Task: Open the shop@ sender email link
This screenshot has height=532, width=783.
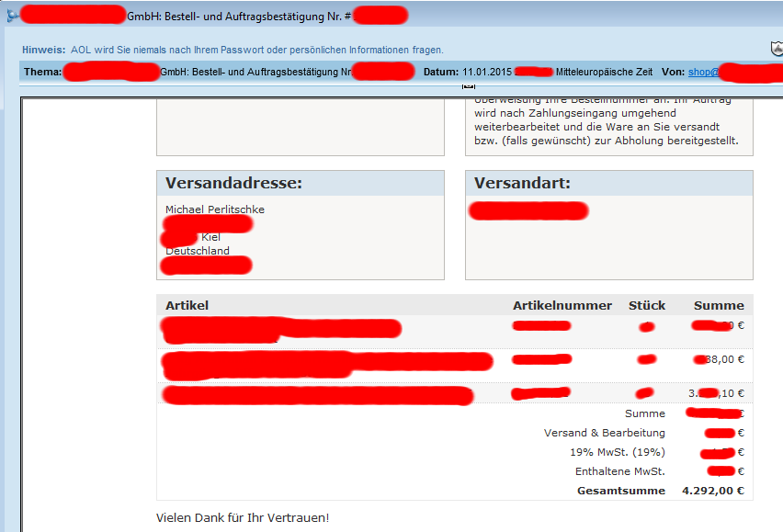Action: (703, 72)
